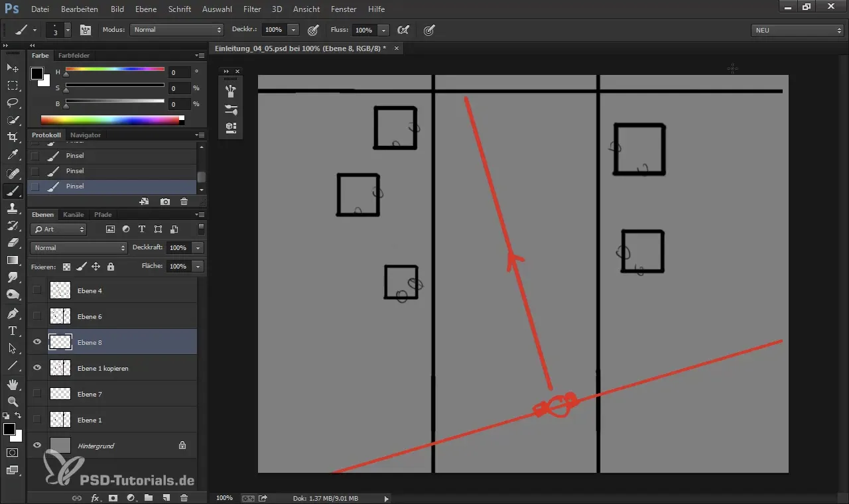Image resolution: width=849 pixels, height=504 pixels.
Task: Open the Deckkraft layer opacity arrow
Action: (198, 248)
